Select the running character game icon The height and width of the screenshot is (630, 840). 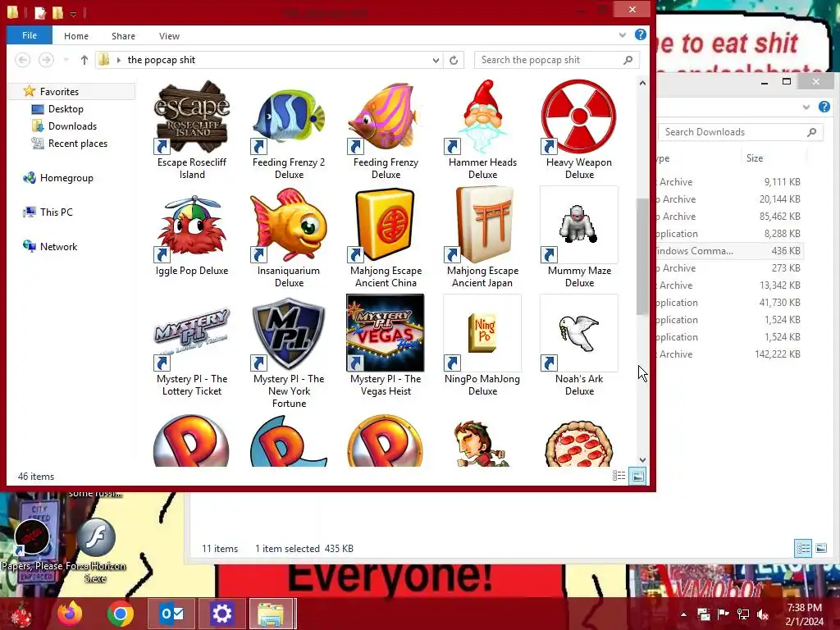(482, 442)
